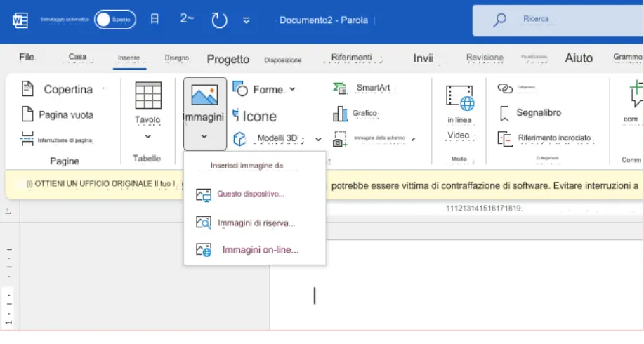Expand the Modelli 3D dropdown arrow
Screen dimensions: 644x344
point(318,140)
